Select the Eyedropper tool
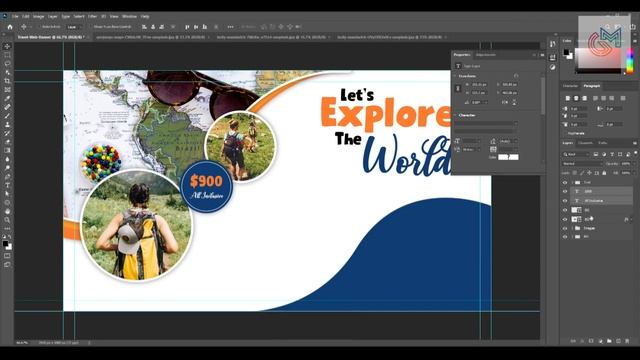The image size is (640, 360). tap(7, 98)
